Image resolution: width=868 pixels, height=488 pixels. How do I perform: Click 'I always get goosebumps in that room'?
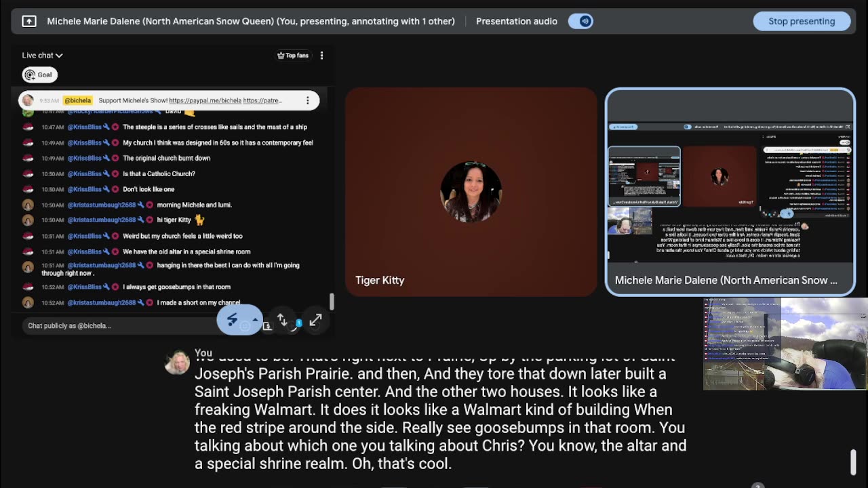pos(176,287)
